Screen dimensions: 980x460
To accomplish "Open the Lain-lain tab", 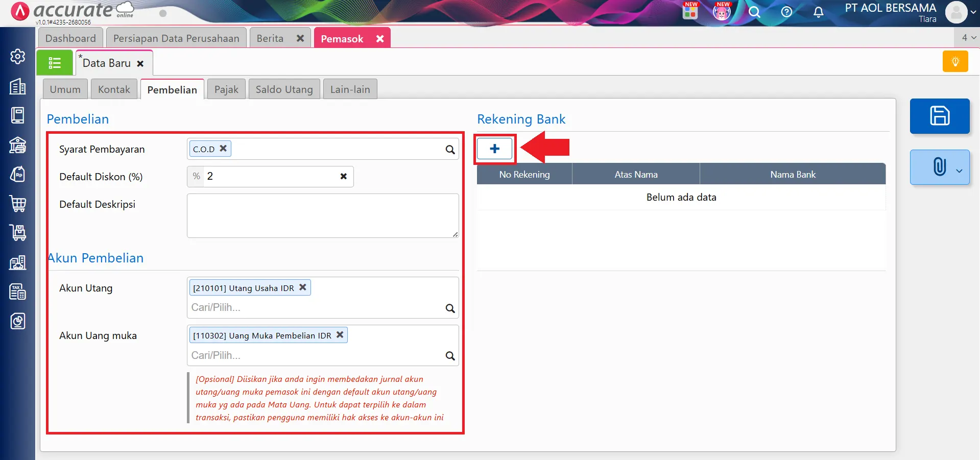I will click(x=350, y=89).
